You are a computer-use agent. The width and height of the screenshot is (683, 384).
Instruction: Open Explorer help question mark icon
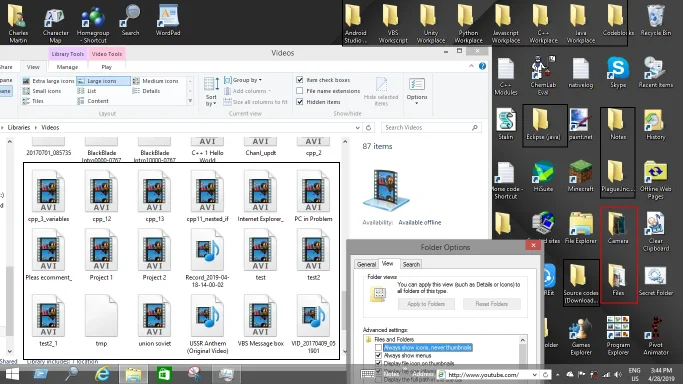pos(482,66)
